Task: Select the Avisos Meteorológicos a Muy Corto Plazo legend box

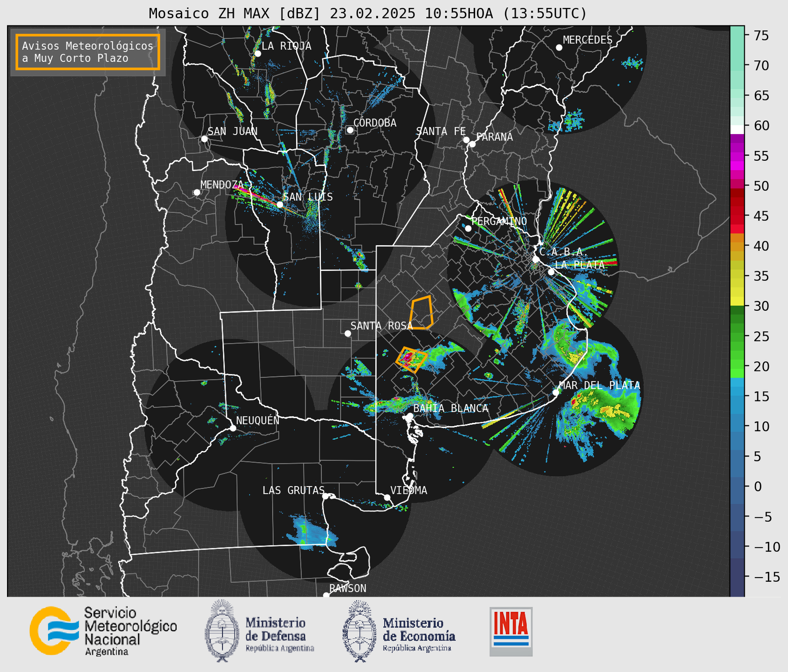Action: tap(88, 51)
